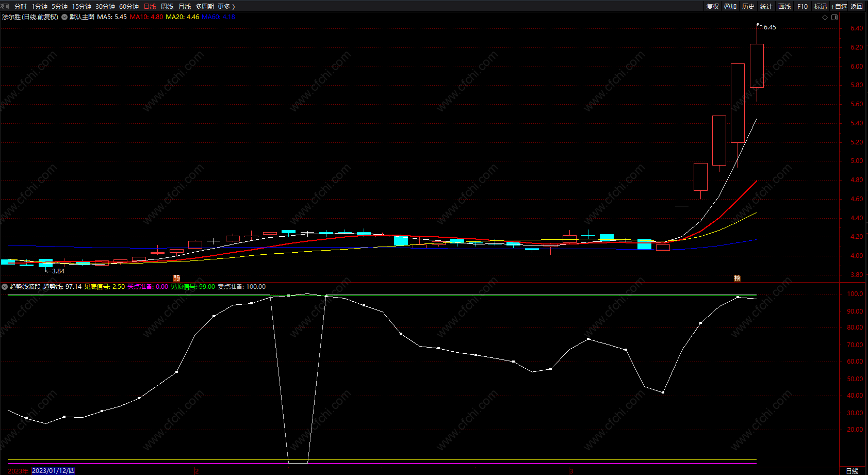Select the 30分钟 period tab

(x=105, y=7)
